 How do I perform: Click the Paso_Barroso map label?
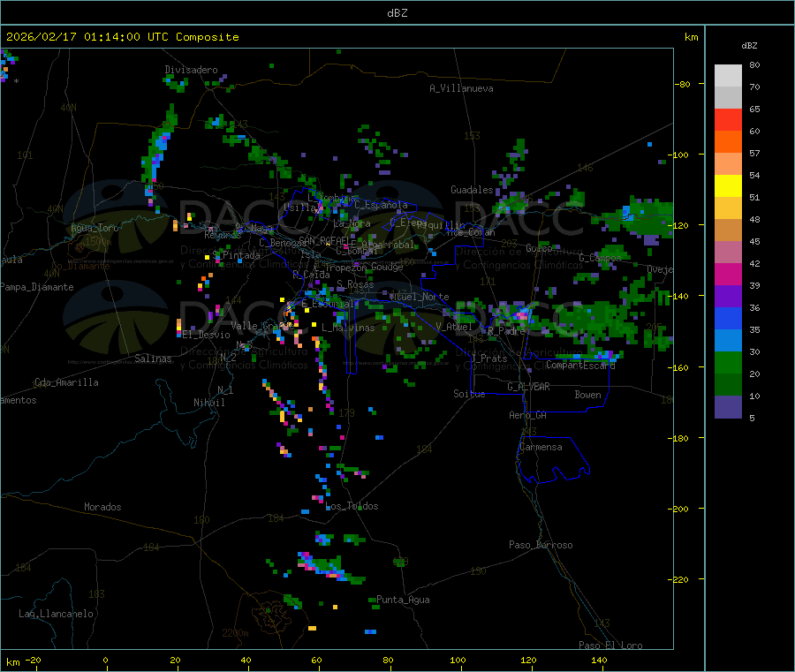click(541, 545)
